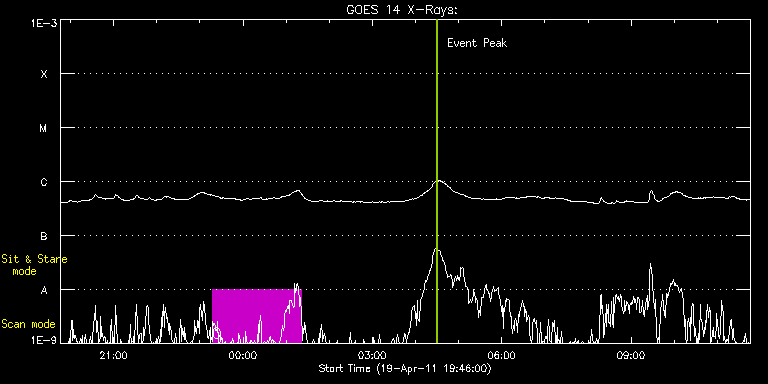Select the 'Event Peak' label text
Image resolution: width=768 pixels, height=384 pixels.
(x=477, y=43)
